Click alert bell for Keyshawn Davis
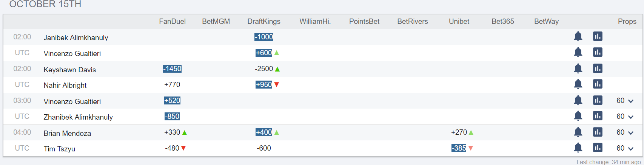This screenshot has width=644, height=165. click(x=578, y=68)
